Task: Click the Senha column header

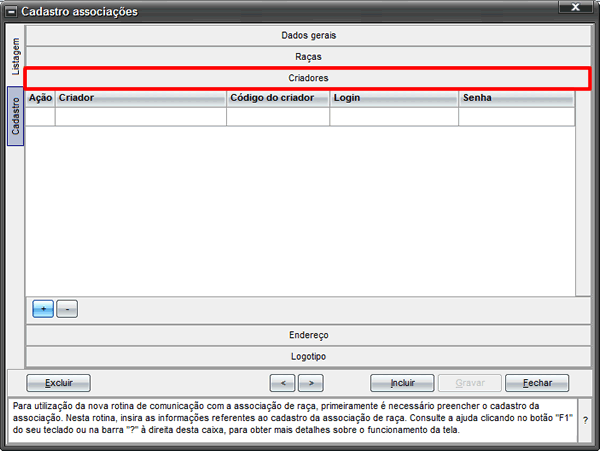Action: pyautogui.click(x=517, y=98)
